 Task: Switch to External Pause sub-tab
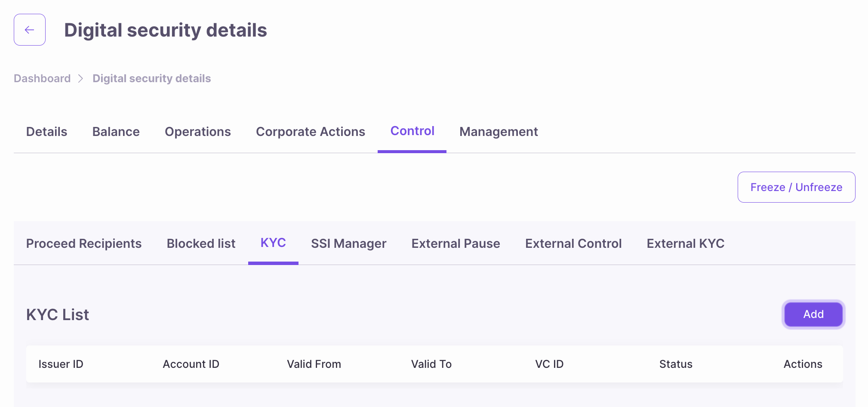pyautogui.click(x=456, y=244)
